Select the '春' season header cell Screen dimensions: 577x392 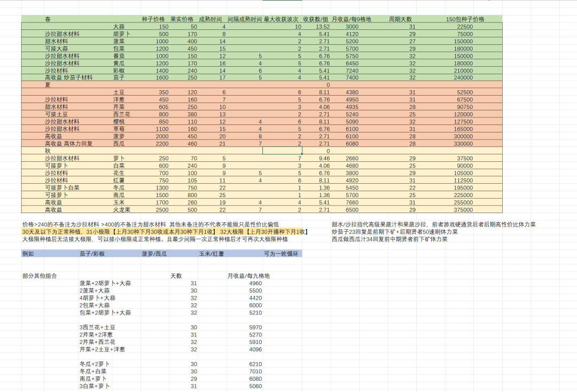pyautogui.click(x=48, y=19)
